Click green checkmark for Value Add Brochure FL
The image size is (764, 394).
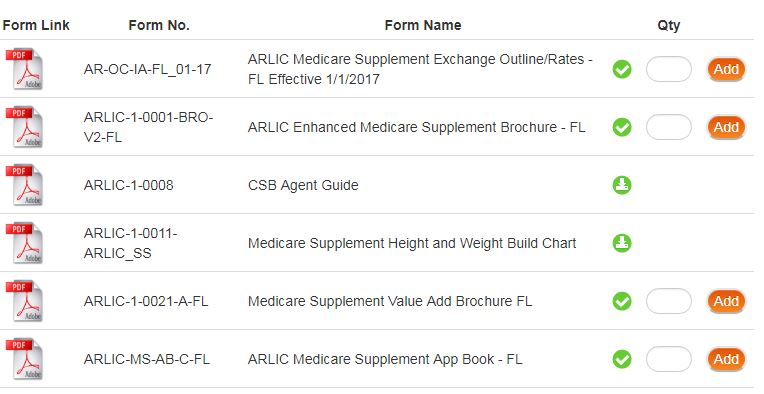[622, 301]
